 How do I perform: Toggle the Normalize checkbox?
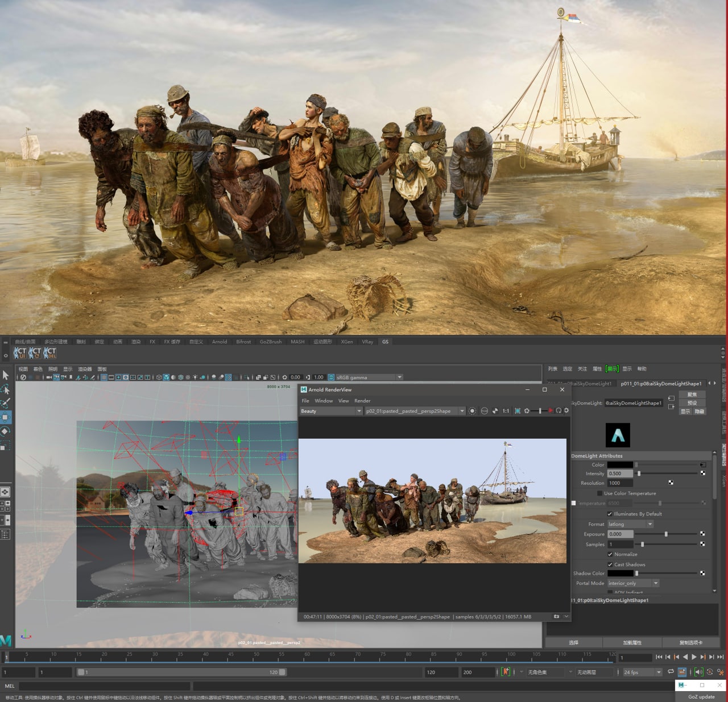click(x=610, y=554)
